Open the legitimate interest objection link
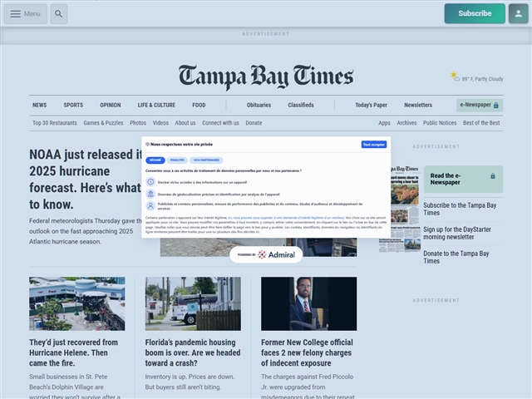 [x=286, y=218]
